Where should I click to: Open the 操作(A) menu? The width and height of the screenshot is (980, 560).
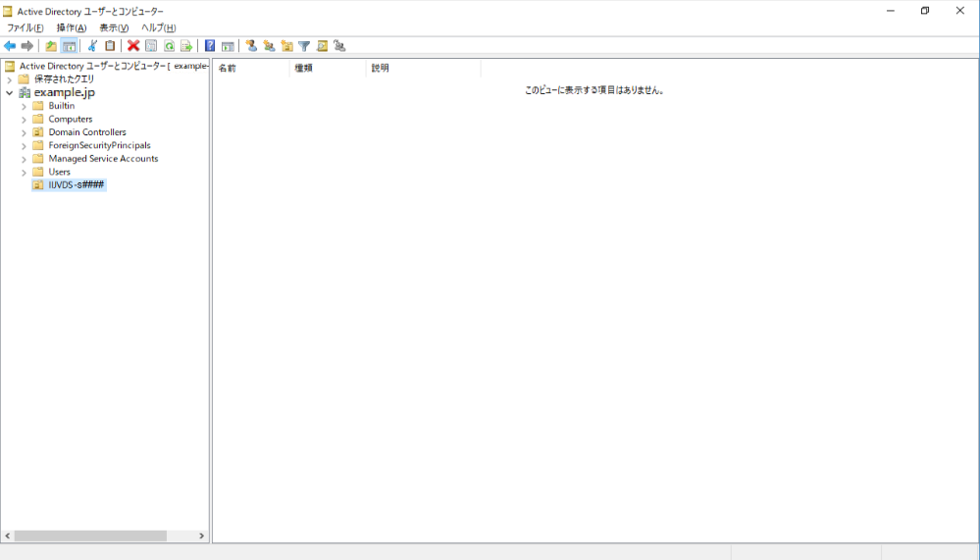pyautogui.click(x=72, y=27)
